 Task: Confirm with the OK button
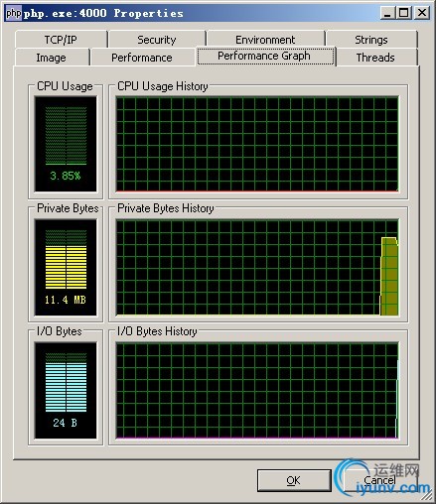pos(294,480)
